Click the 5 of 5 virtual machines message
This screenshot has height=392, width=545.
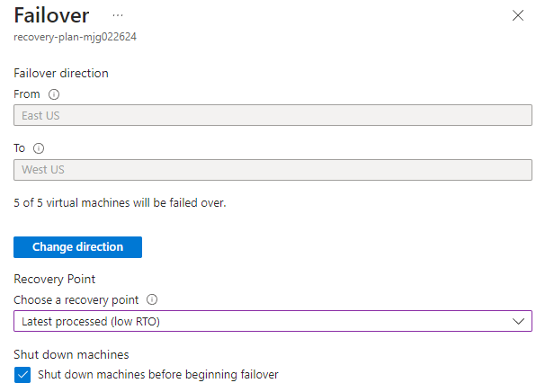click(x=120, y=202)
